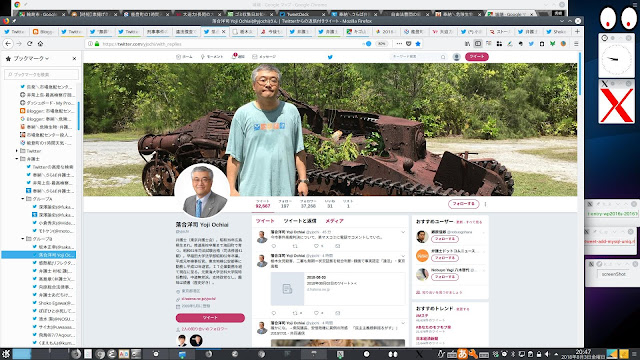Open the Twitter account avatar menu

(x=457, y=57)
